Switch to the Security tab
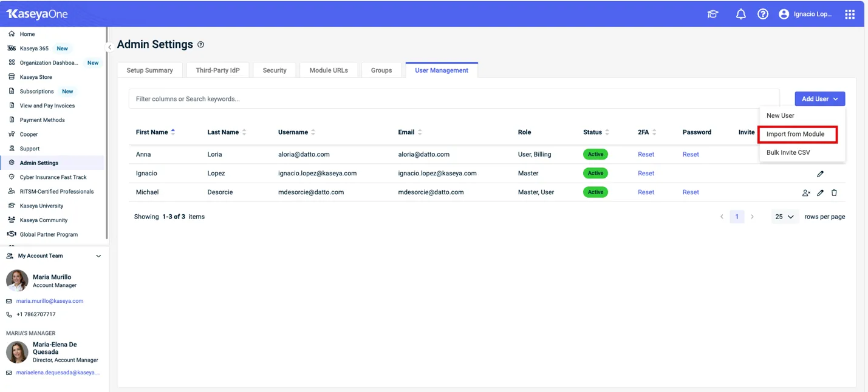 (274, 70)
